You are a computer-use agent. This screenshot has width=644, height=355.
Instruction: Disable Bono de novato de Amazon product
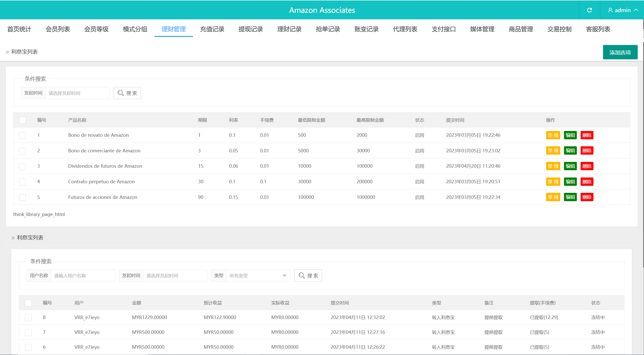tap(553, 135)
